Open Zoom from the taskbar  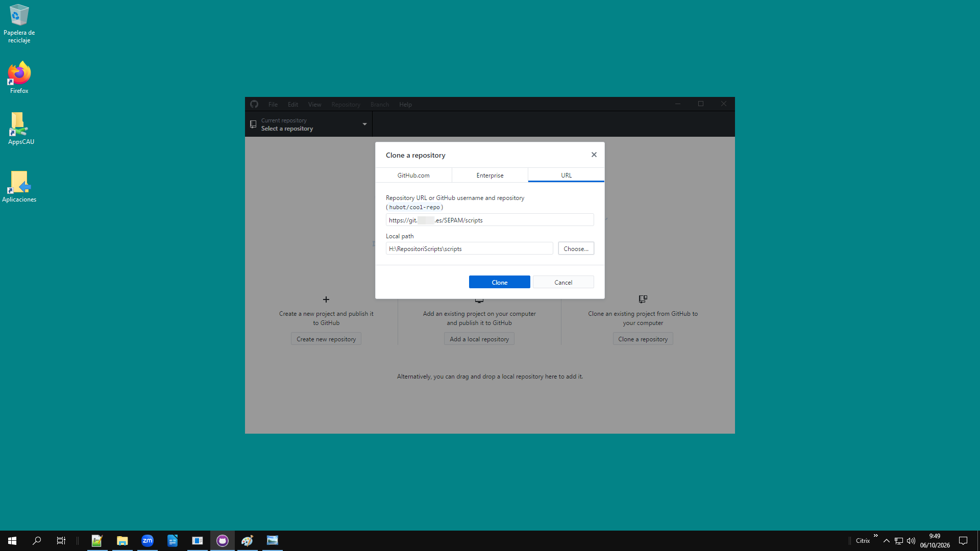coord(147,540)
